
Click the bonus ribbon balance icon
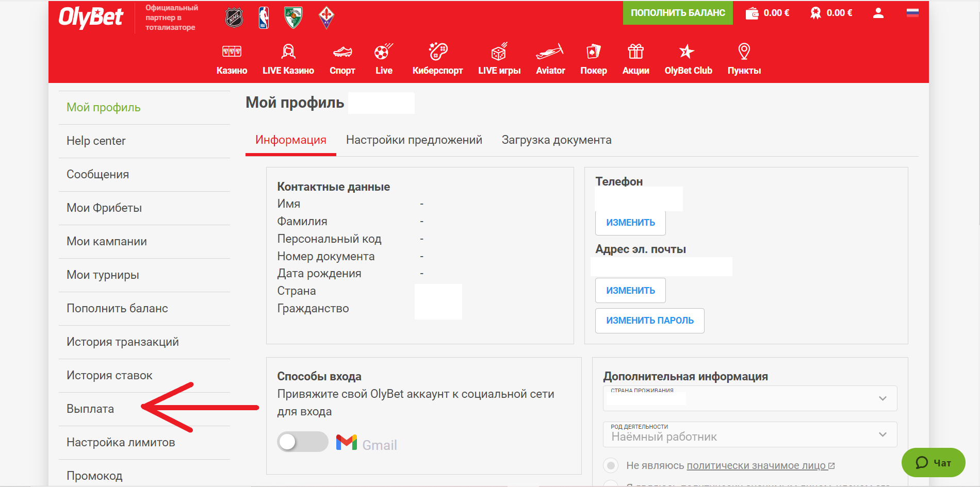point(815,13)
